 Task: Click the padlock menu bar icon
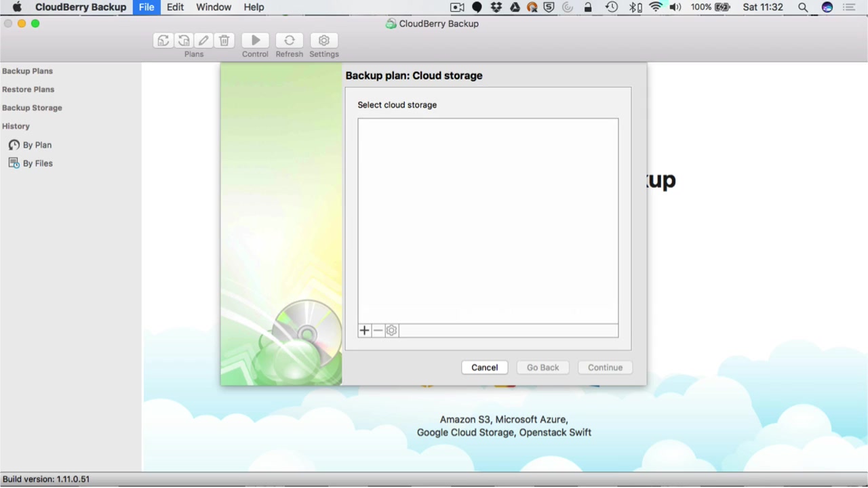point(588,7)
